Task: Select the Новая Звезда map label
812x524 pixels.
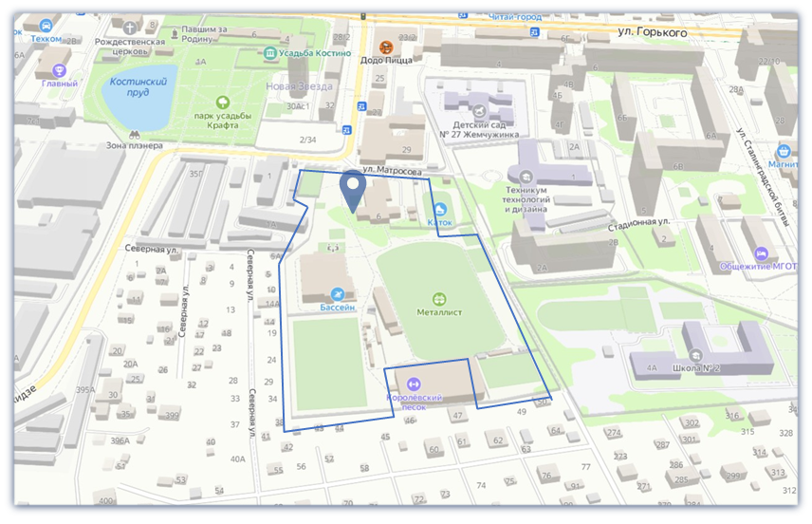Action: [299, 86]
